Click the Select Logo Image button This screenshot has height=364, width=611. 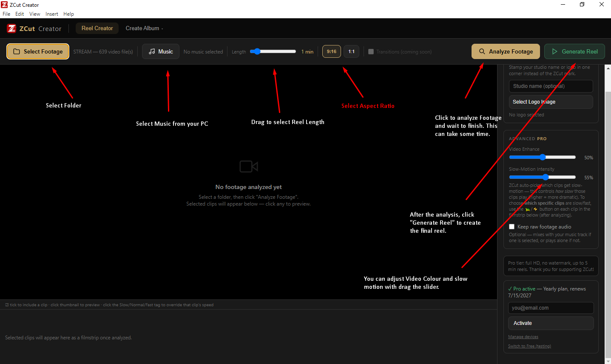[x=551, y=102]
